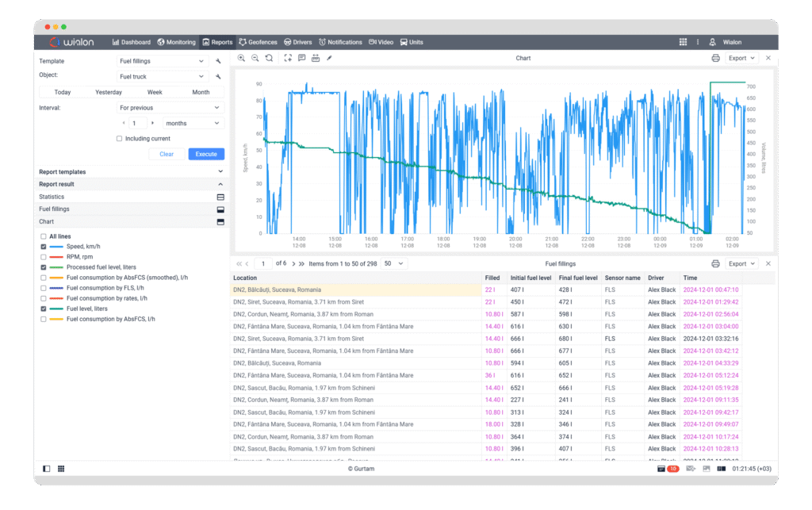Click wrench icon next to Template field

(219, 61)
